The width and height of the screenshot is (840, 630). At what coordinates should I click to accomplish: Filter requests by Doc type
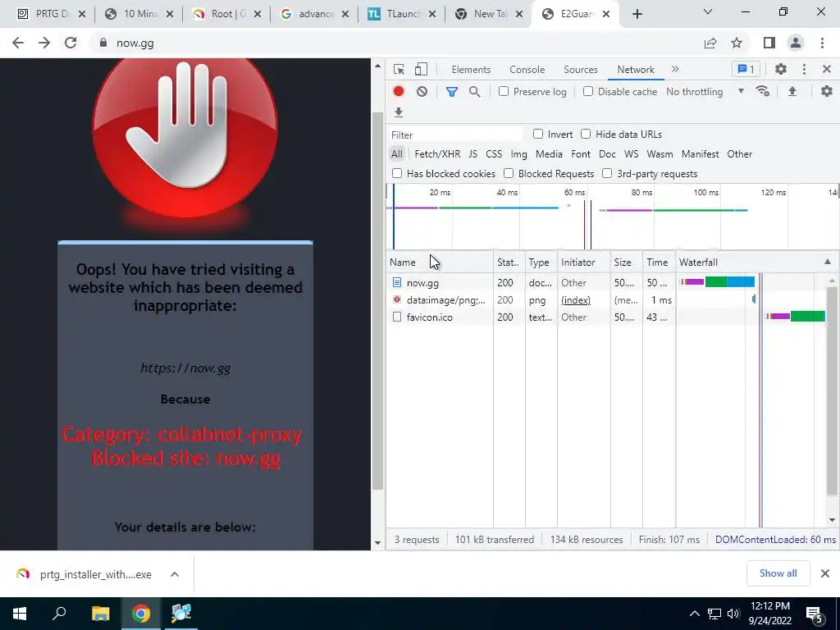607,154
